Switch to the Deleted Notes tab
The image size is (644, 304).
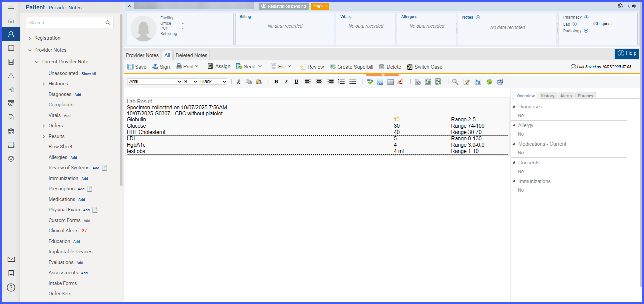(x=192, y=55)
